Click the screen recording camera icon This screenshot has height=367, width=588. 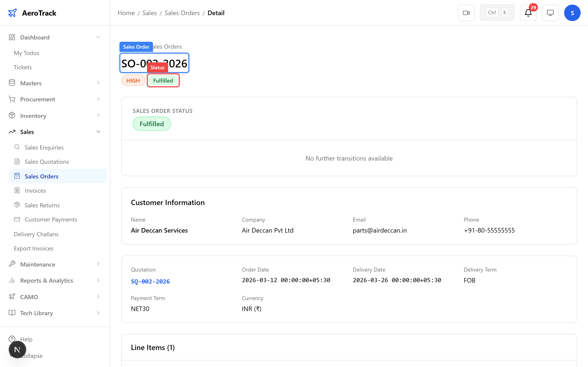(x=466, y=13)
